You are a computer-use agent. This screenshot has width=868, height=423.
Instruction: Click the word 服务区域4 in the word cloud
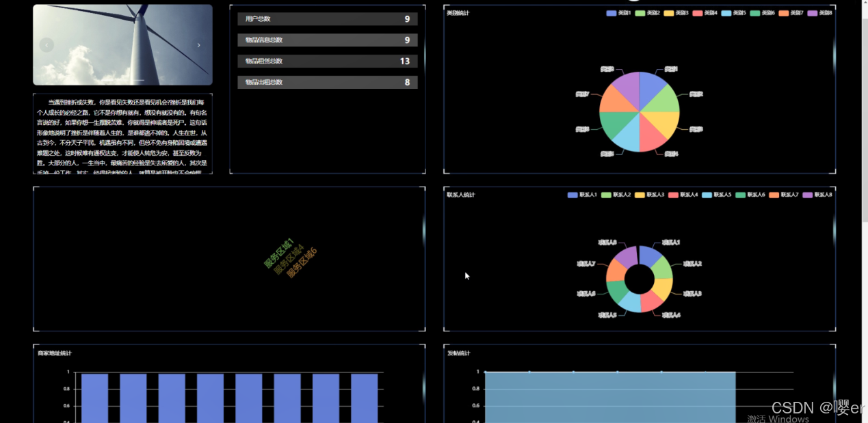[289, 258]
